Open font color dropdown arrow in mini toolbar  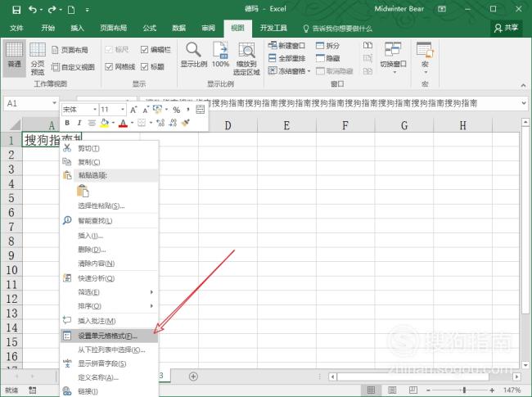[x=133, y=123]
